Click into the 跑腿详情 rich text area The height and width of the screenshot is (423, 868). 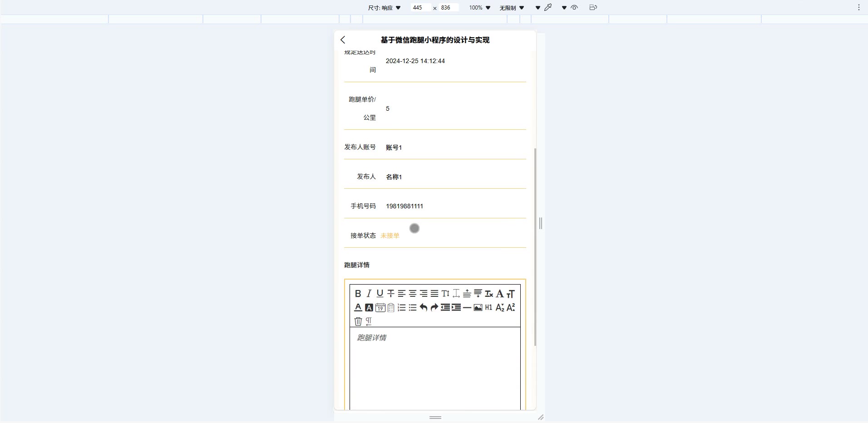click(435, 368)
